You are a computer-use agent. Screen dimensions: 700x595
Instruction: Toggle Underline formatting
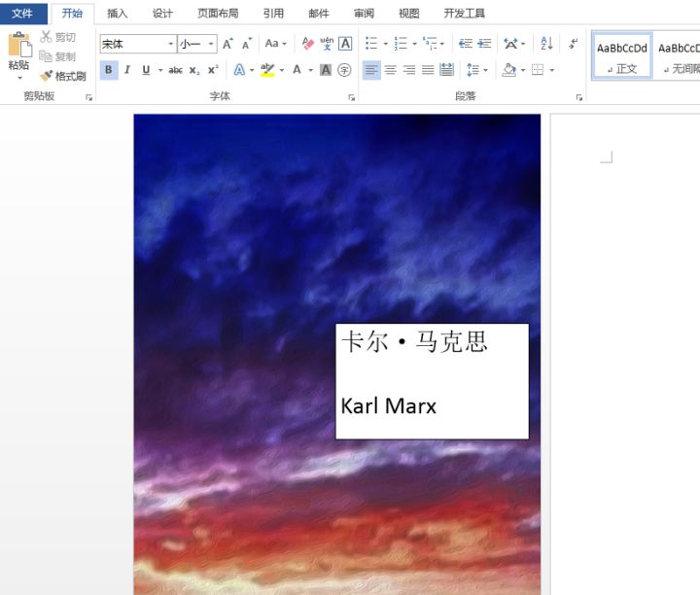pyautogui.click(x=146, y=70)
